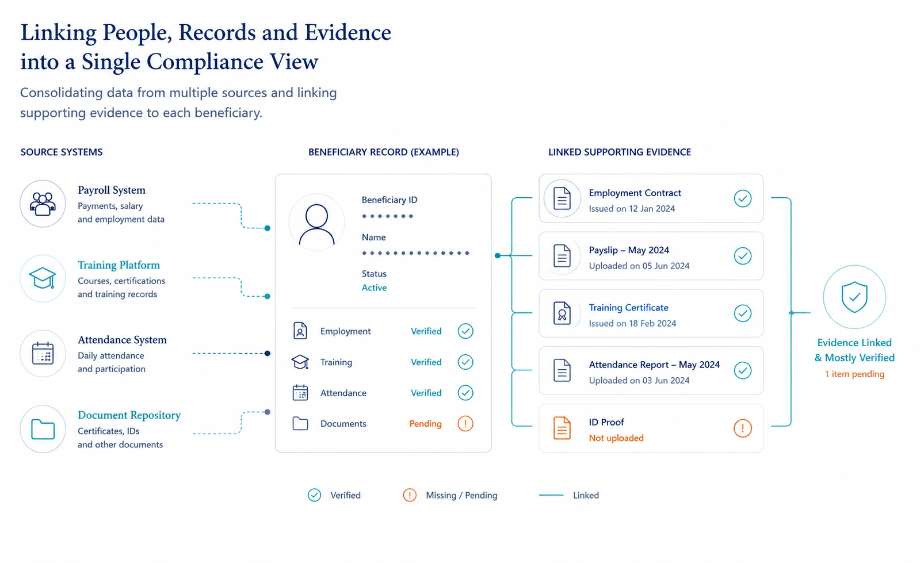Viewport: 924px width, 563px height.
Task: Open the Document Repository title
Action: click(x=129, y=415)
